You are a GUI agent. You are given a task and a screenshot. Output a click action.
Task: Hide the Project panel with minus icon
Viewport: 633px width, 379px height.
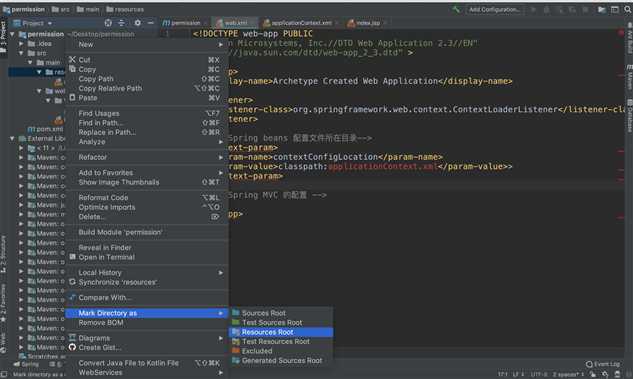(150, 23)
